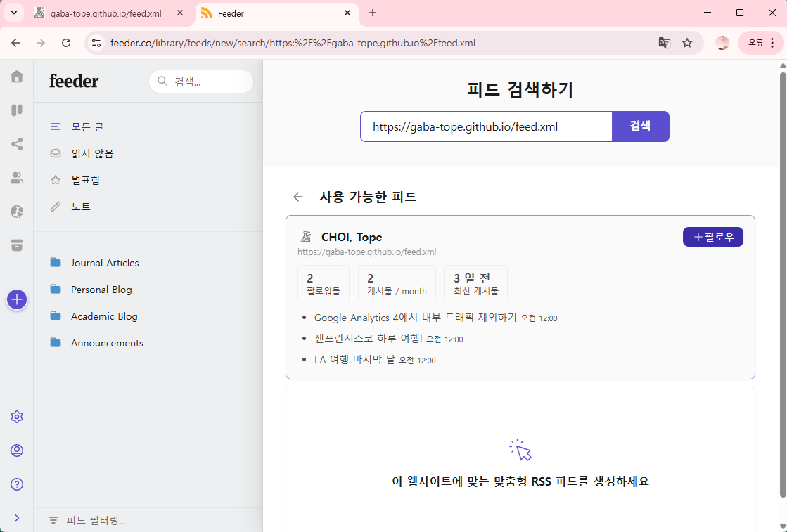Click the CHOI, Tope feed favicon
This screenshot has height=532, width=787.
coord(306,237)
